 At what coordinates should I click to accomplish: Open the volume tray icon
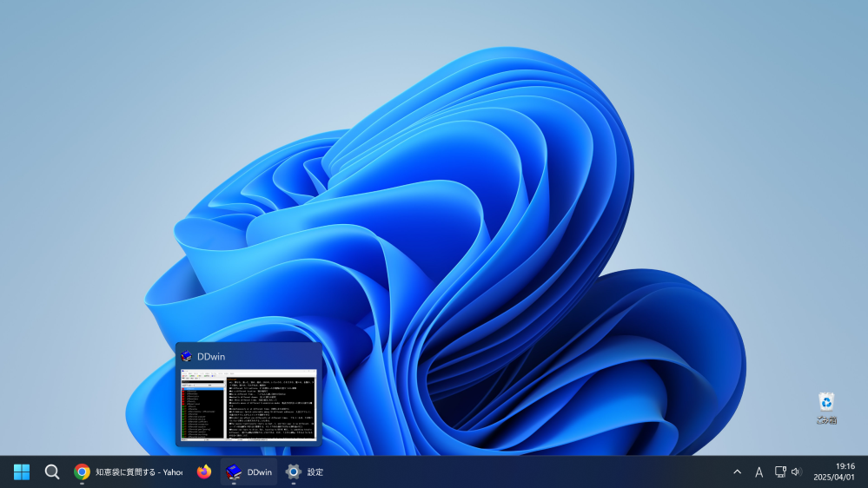pos(797,472)
